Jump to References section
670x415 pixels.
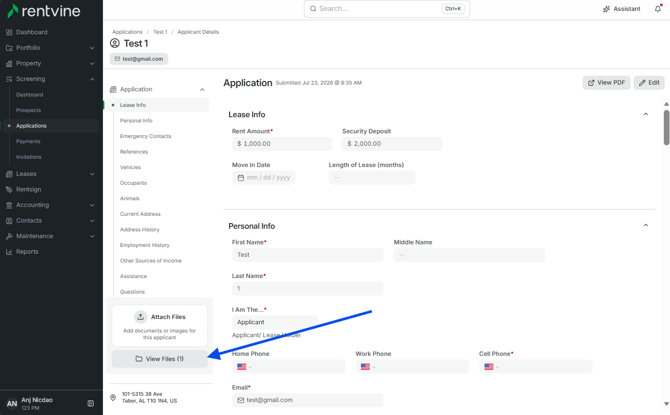(x=134, y=152)
